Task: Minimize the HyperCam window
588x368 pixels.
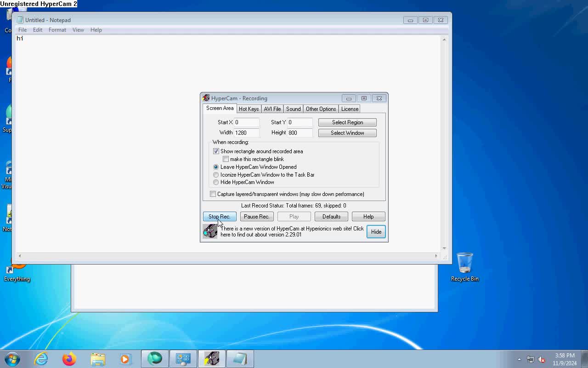Action: tap(349, 98)
